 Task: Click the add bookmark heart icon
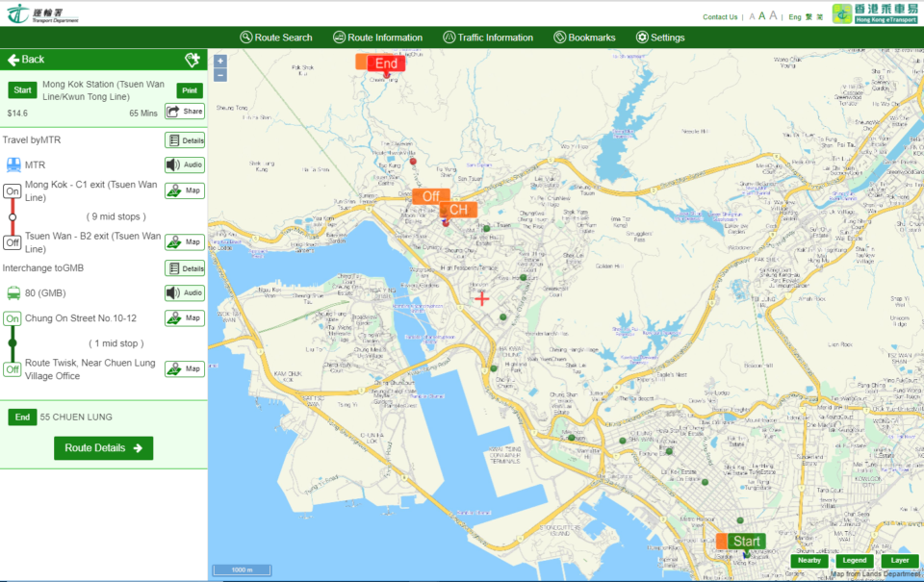192,60
